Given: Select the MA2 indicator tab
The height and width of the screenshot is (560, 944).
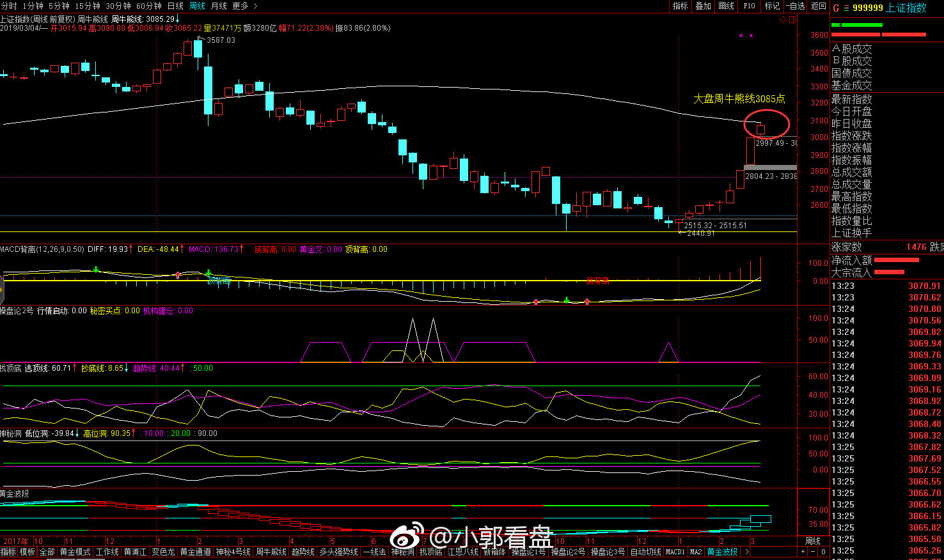Looking at the screenshot, I should click(696, 552).
